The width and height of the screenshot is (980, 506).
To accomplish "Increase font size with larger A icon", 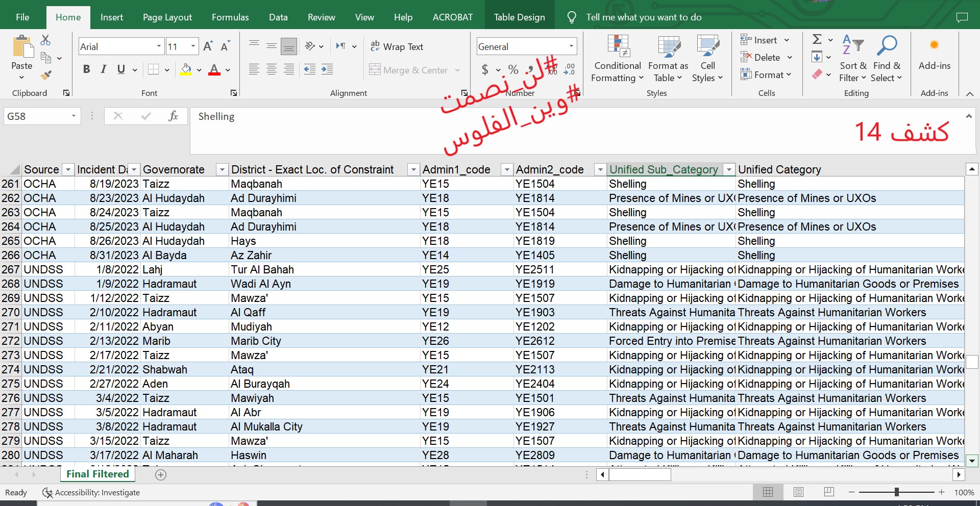I will pos(208,46).
